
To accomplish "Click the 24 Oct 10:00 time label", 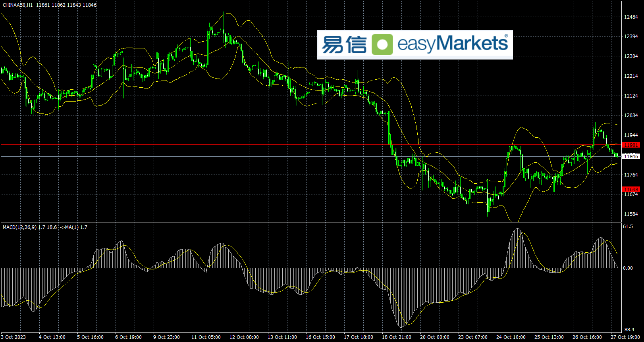I will [511, 337].
